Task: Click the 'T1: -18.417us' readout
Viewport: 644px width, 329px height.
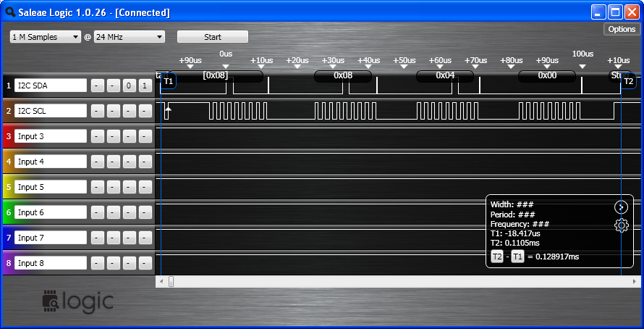Action: 515,233
